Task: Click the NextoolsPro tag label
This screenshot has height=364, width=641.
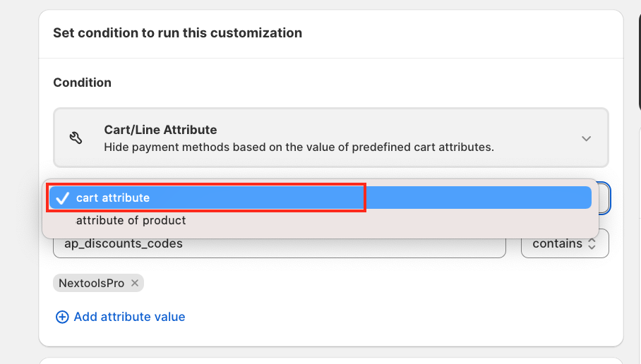Action: (x=91, y=283)
